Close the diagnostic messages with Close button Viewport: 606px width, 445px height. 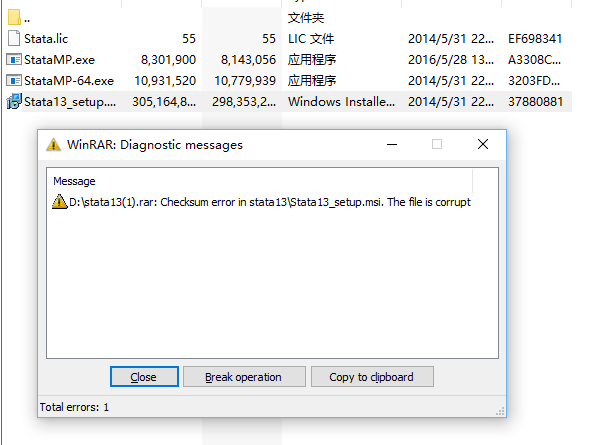click(144, 377)
